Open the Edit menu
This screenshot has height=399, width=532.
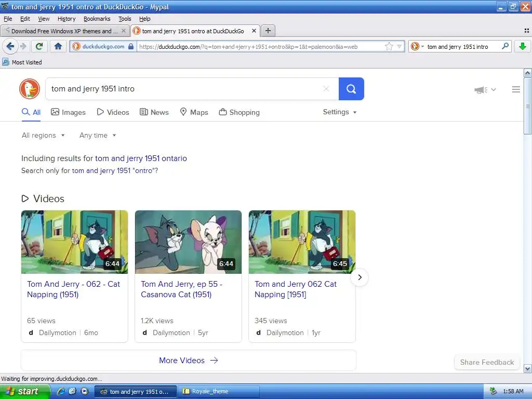point(25,19)
